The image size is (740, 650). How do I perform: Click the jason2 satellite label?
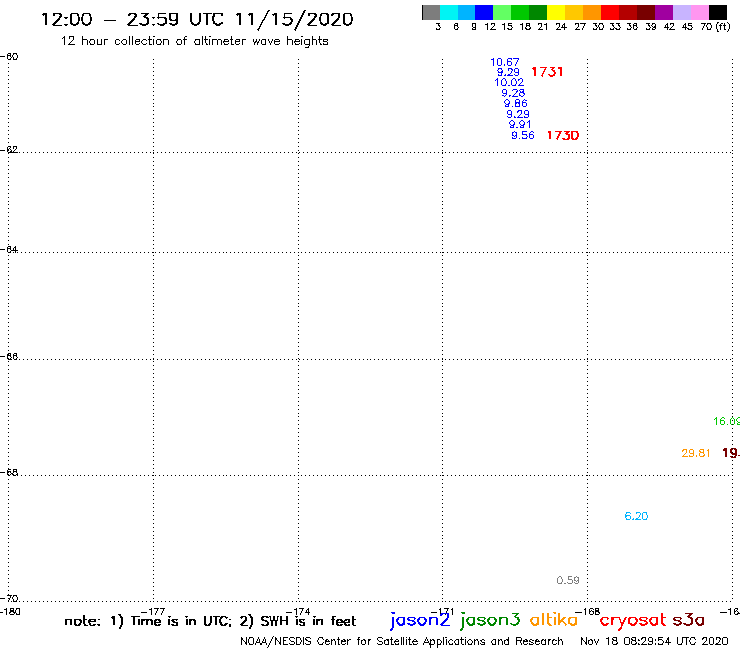tap(420, 620)
